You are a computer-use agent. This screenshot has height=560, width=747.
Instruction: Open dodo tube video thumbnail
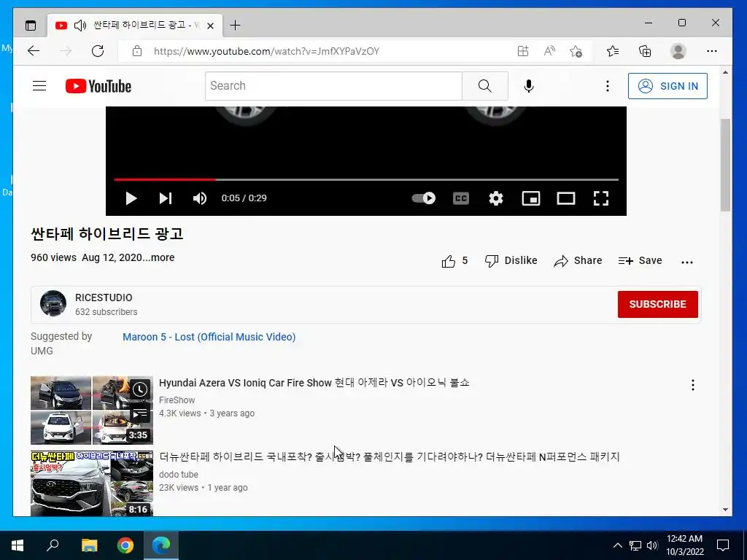(x=92, y=484)
